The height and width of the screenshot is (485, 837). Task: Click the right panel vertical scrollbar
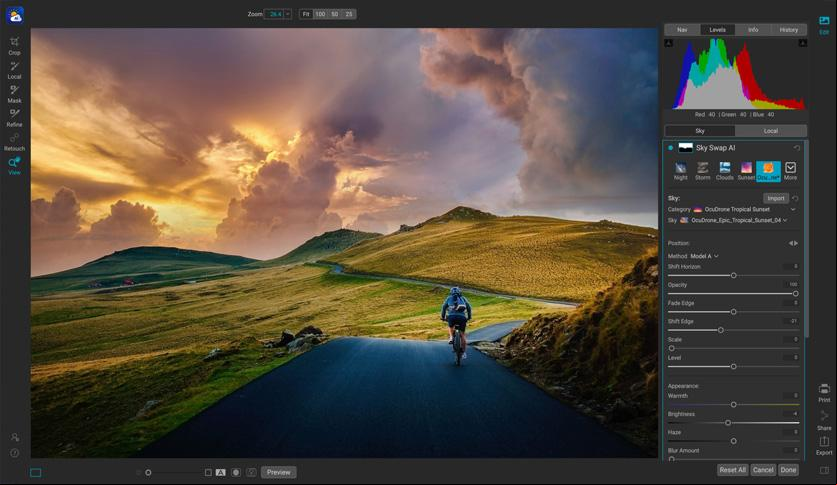[x=806, y=240]
